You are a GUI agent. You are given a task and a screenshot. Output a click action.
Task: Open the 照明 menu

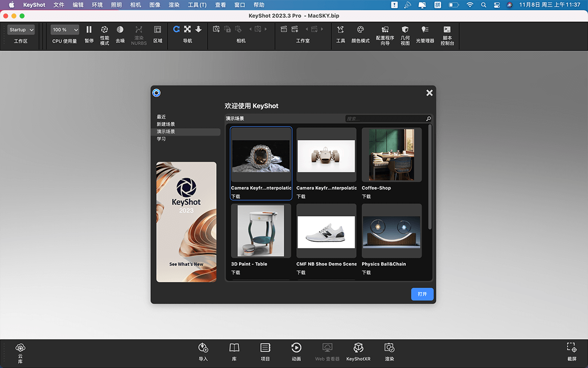117,4
